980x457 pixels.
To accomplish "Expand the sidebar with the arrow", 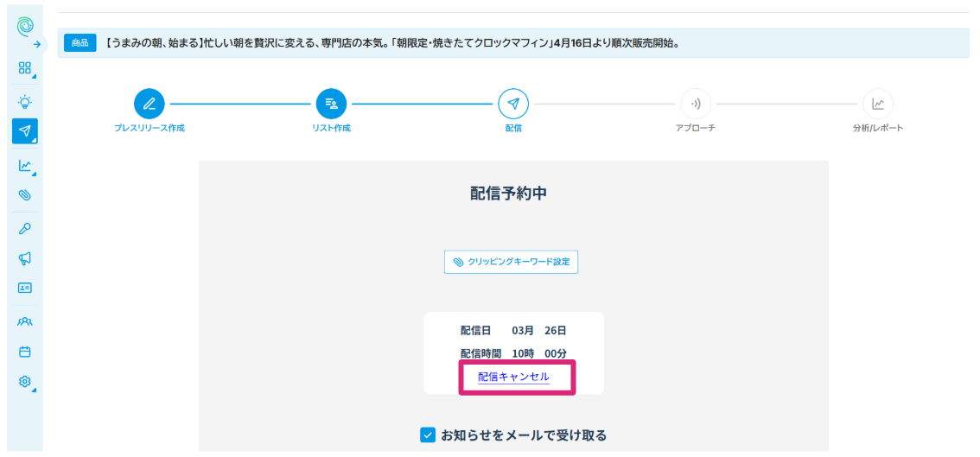I will coord(37,43).
